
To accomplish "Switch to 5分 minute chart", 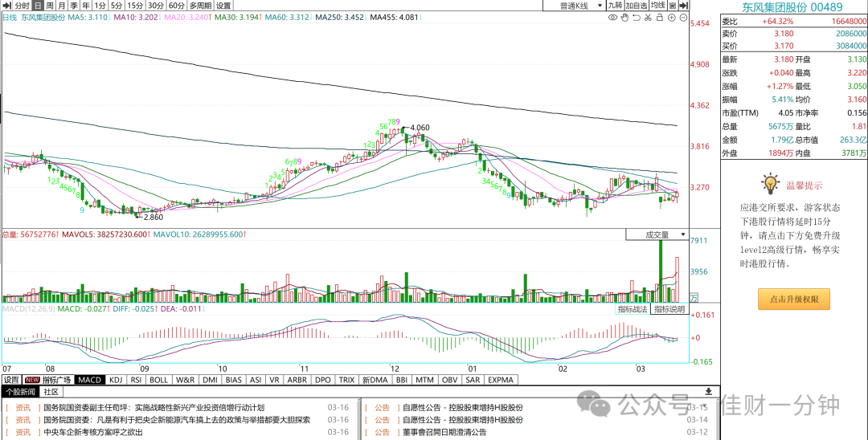I will coord(117,6).
